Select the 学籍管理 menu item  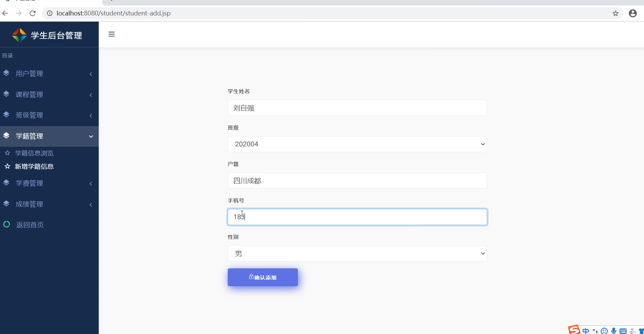coord(49,136)
